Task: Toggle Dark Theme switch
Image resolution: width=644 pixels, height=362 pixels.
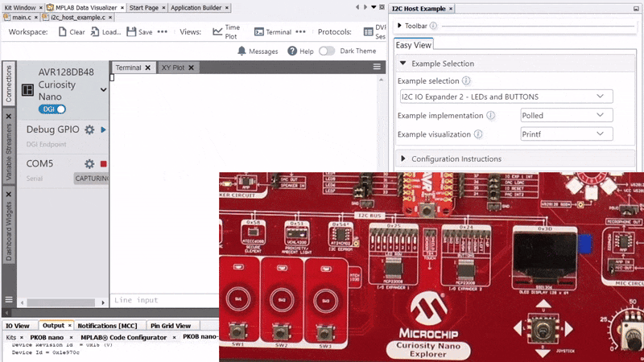Action: (x=327, y=51)
